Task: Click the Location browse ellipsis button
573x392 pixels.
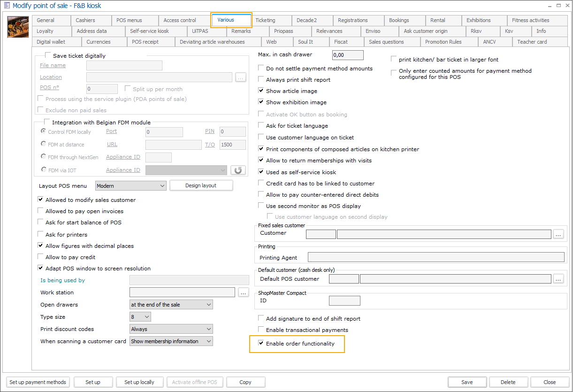Action: tap(241, 77)
